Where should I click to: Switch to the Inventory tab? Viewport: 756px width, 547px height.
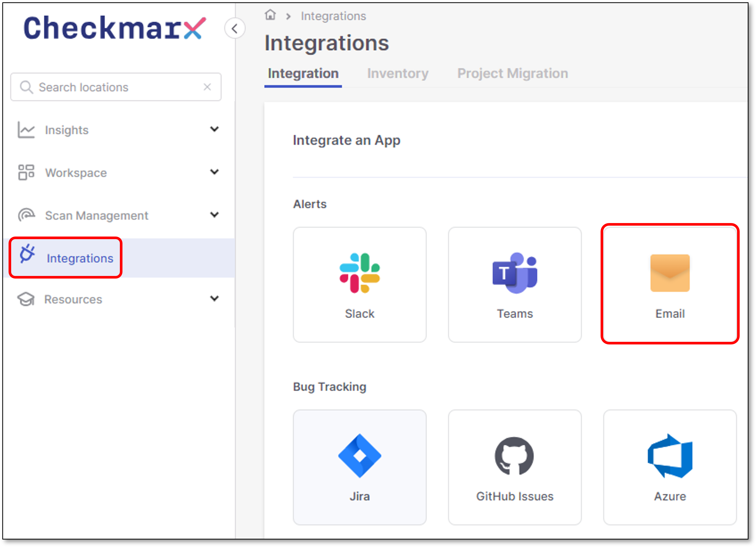click(x=398, y=74)
